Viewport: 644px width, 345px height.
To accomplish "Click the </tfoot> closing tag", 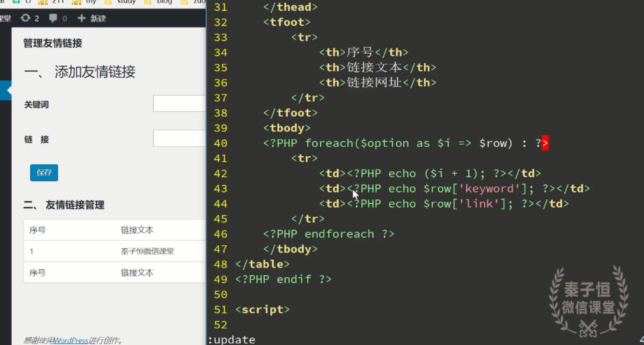I will click(290, 113).
